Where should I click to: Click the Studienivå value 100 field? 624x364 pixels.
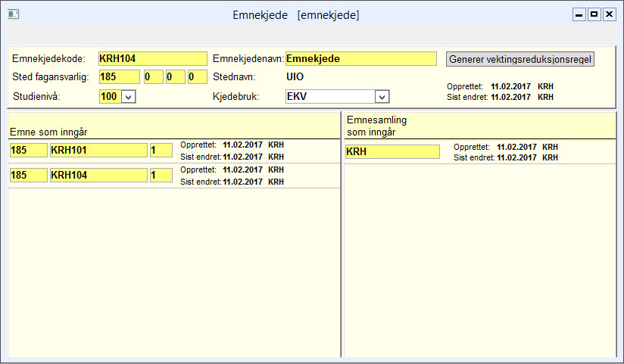111,97
